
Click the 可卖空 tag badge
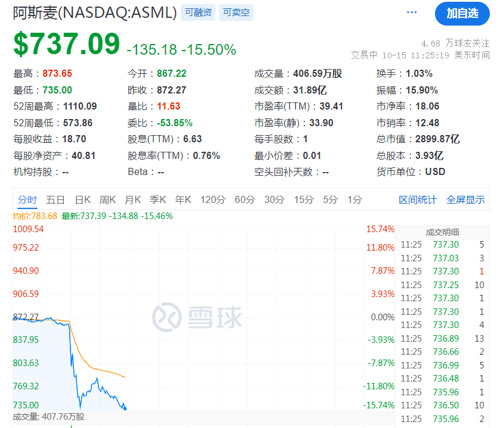tap(236, 13)
